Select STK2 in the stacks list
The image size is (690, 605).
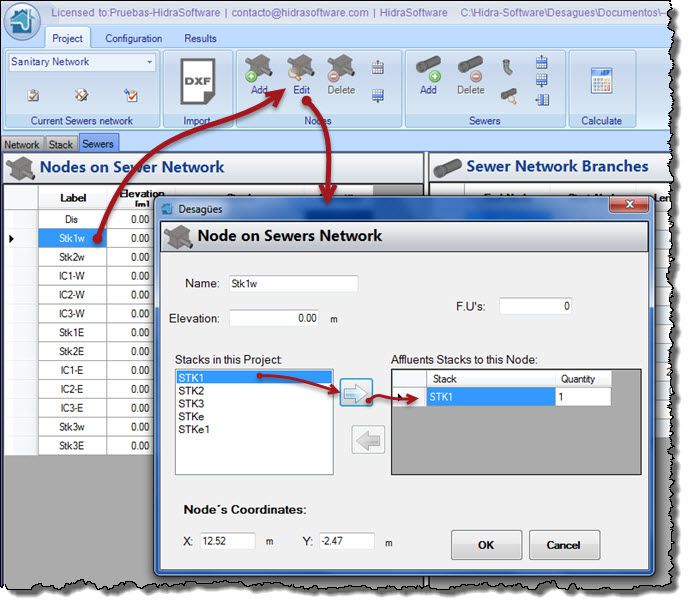coord(254,391)
